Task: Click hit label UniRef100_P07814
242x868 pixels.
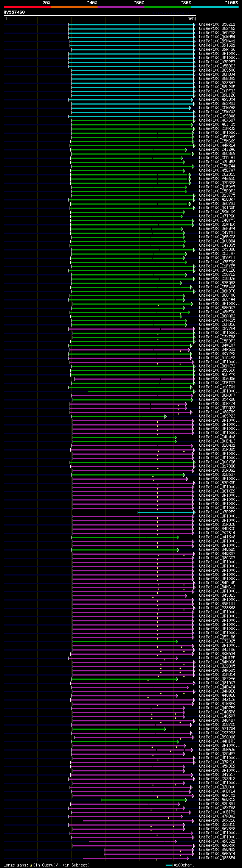Action: (217, 533)
